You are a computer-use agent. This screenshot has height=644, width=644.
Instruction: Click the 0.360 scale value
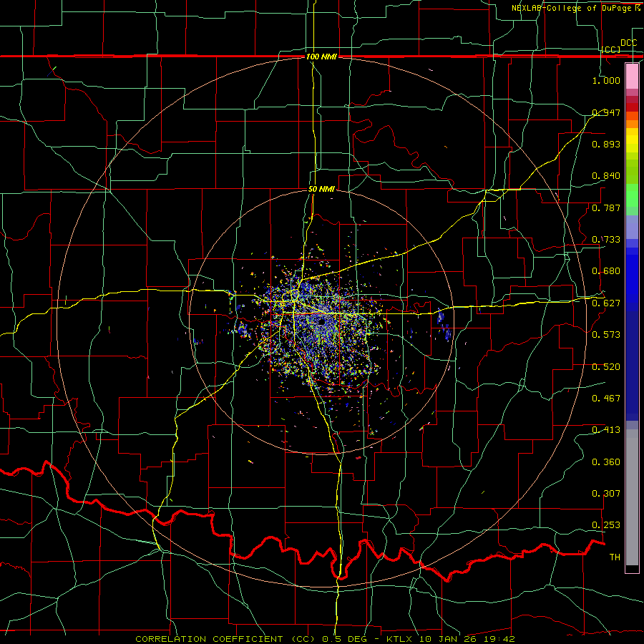tap(606, 462)
